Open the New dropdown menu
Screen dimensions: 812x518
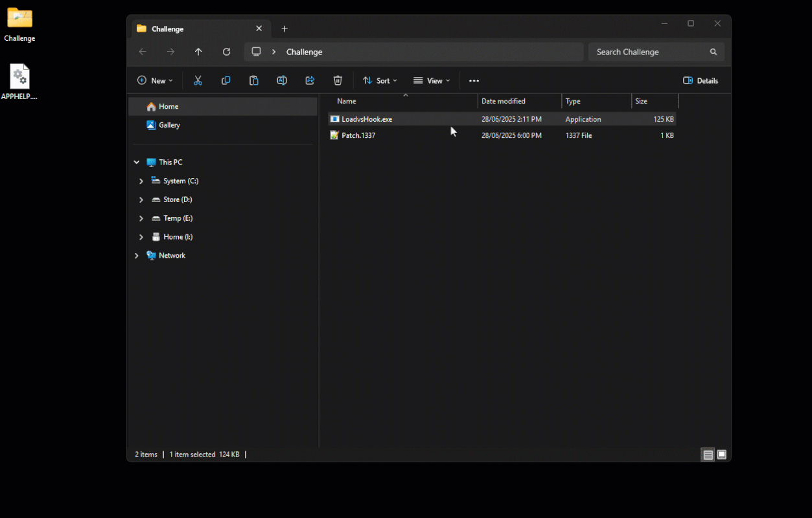pyautogui.click(x=155, y=81)
